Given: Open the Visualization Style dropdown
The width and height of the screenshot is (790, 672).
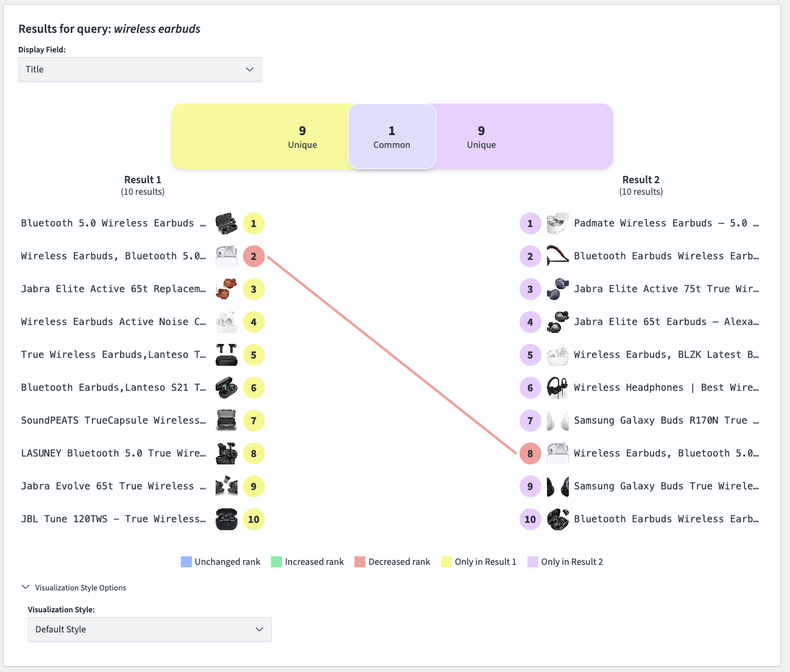Looking at the screenshot, I should click(149, 629).
